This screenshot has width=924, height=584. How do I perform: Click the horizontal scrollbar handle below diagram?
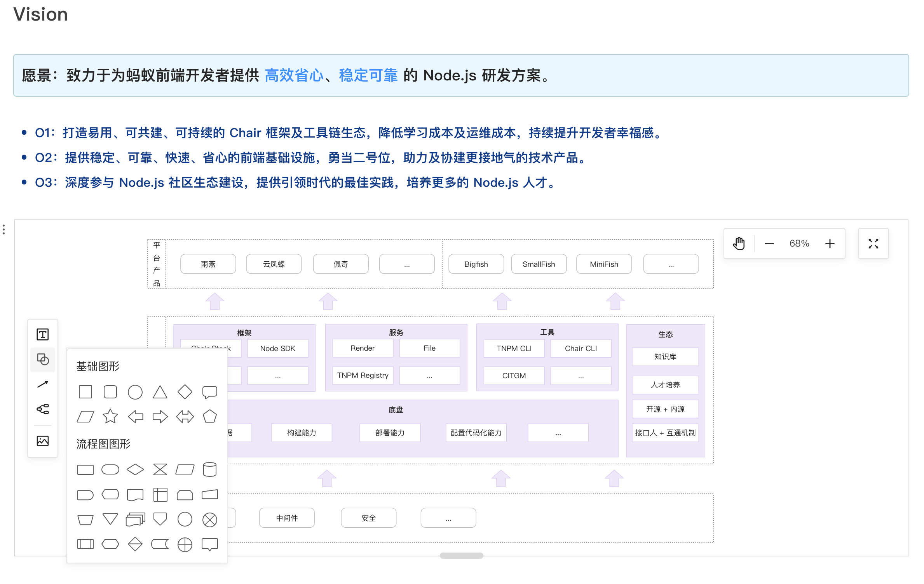click(462, 556)
